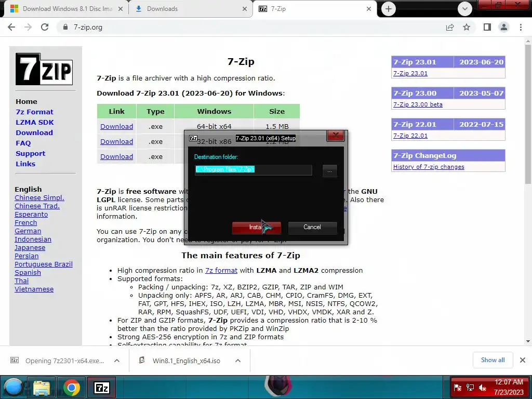Open the Support sidebar link

click(30, 153)
